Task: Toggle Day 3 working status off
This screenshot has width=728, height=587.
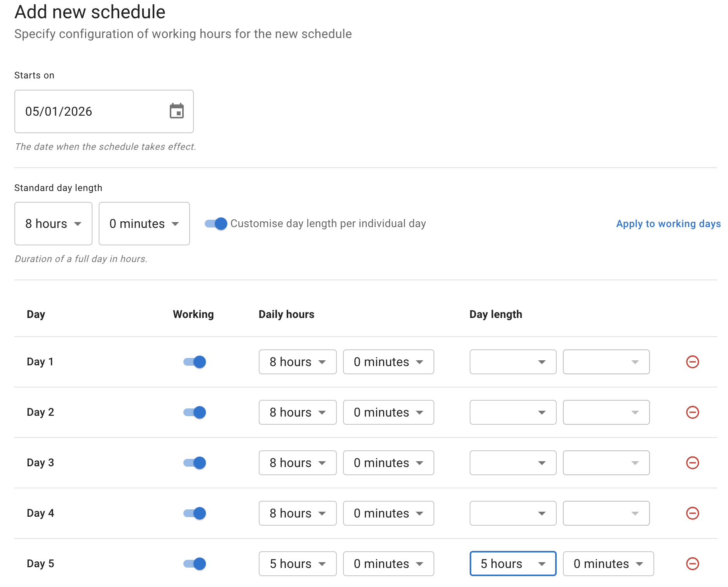Action: [193, 463]
